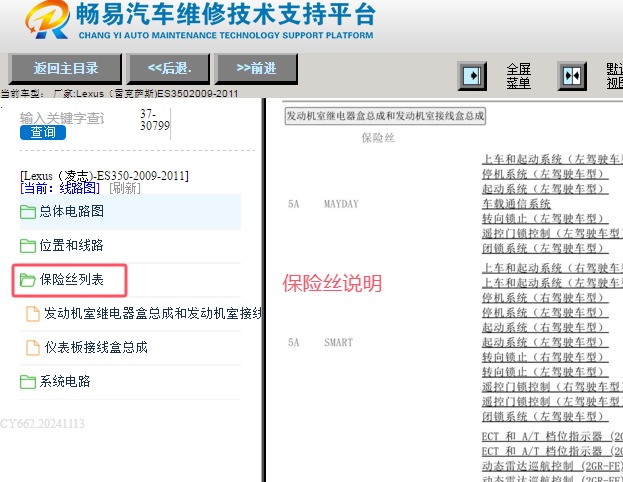Click the 发动机室继电器盒总成和发动机室接线盒总成 title button
623x482 pixels.
point(385,116)
